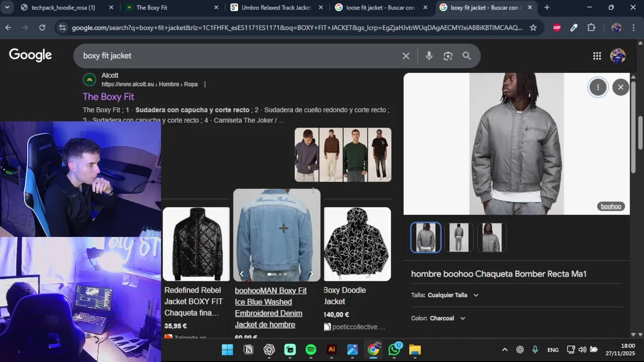The image size is (644, 362).
Task: Click the boohoo source label on image
Action: pos(611,206)
